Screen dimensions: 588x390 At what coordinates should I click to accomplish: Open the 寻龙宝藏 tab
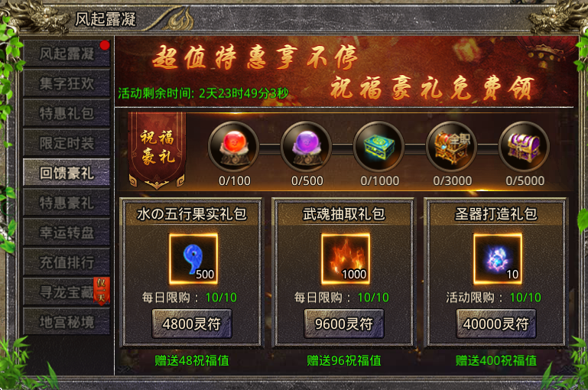click(67, 292)
